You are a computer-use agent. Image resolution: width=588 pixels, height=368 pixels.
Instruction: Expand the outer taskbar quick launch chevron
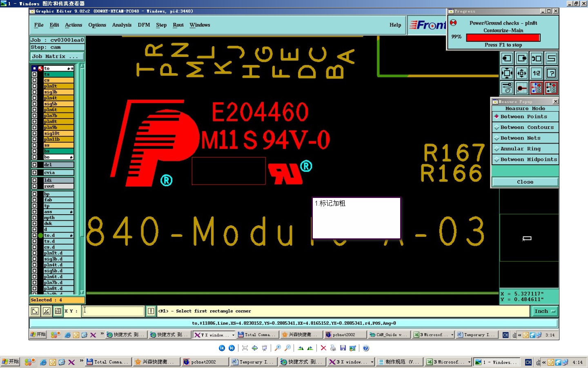click(x=81, y=361)
